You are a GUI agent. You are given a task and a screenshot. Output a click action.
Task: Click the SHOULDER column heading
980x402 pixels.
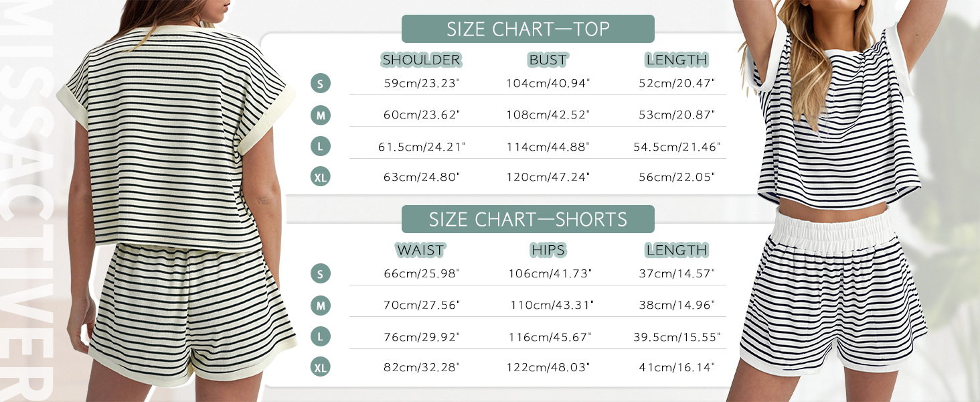421,60
